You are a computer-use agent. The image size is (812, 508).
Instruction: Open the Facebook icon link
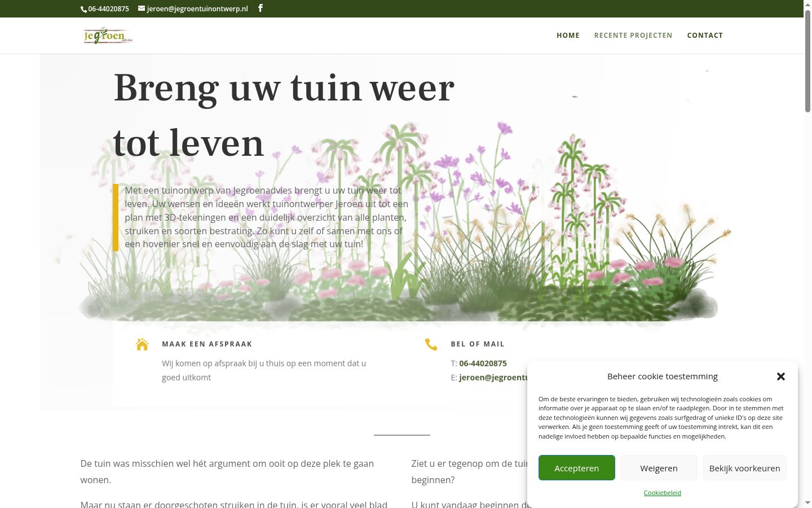point(260,8)
